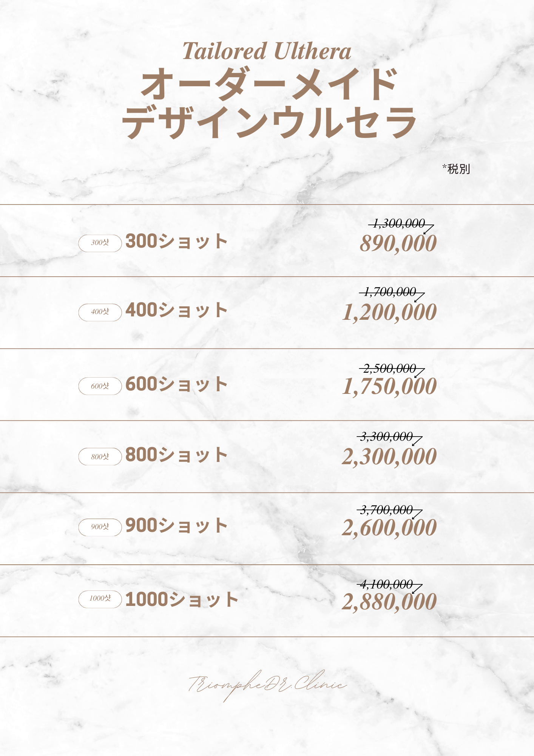Click the 1,200,000 discounted price
This screenshot has width=534, height=756.
click(389, 313)
